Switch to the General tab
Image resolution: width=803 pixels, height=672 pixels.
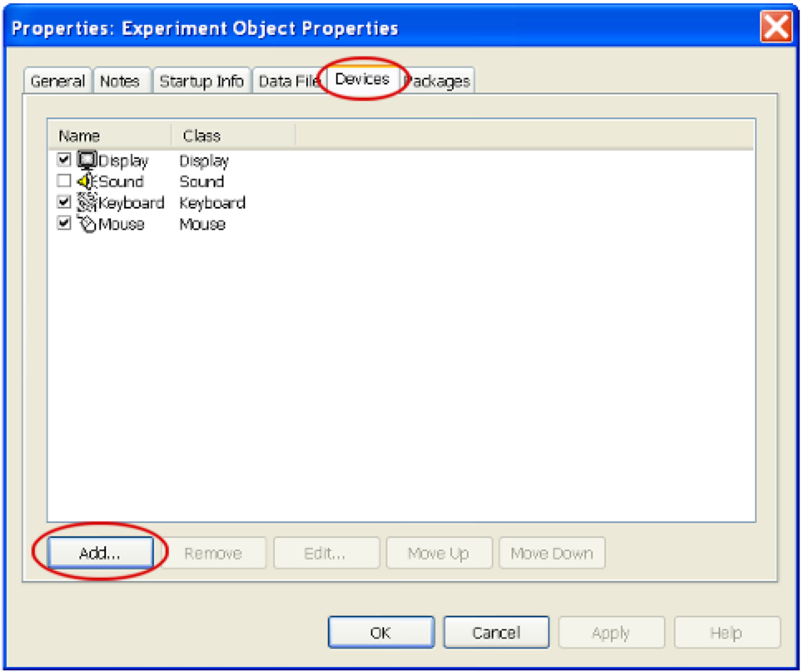coord(58,81)
